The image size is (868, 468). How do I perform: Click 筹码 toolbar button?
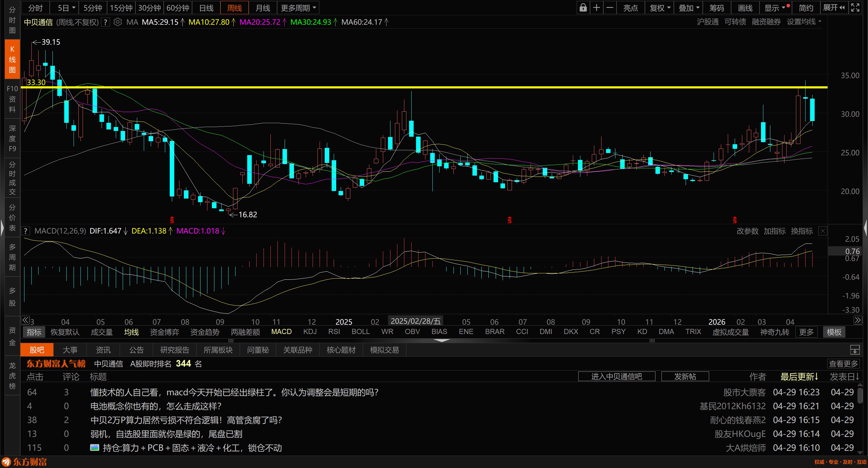[717, 8]
